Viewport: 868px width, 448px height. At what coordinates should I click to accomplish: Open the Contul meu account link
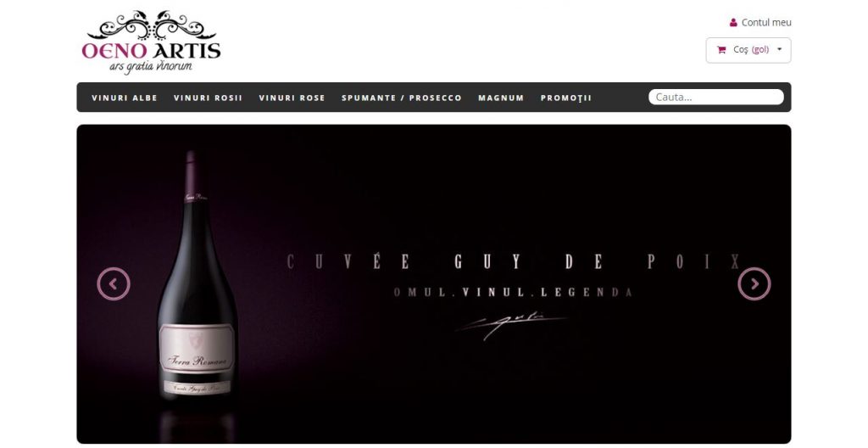(x=766, y=23)
